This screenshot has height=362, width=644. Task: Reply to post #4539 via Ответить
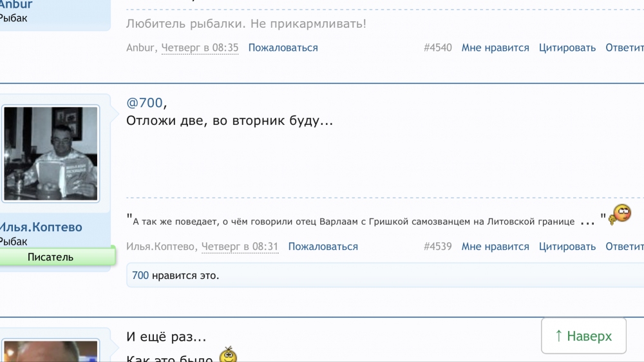[x=625, y=247]
